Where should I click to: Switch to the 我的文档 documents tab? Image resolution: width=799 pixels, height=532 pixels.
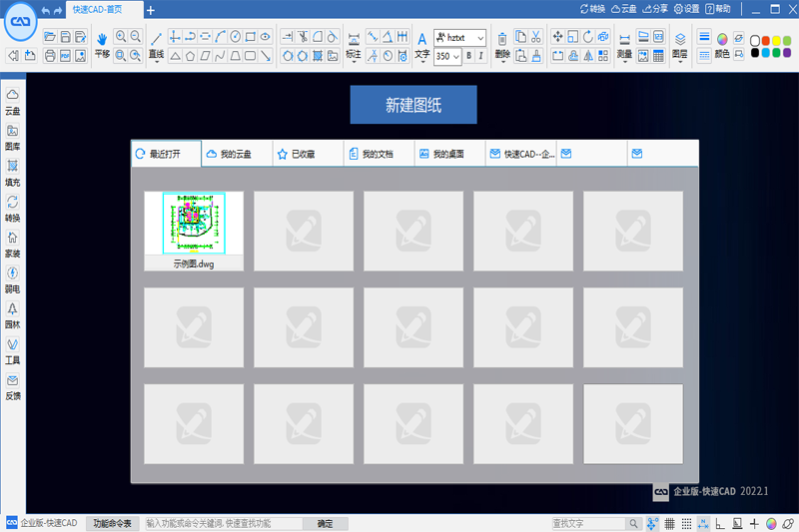pos(379,154)
